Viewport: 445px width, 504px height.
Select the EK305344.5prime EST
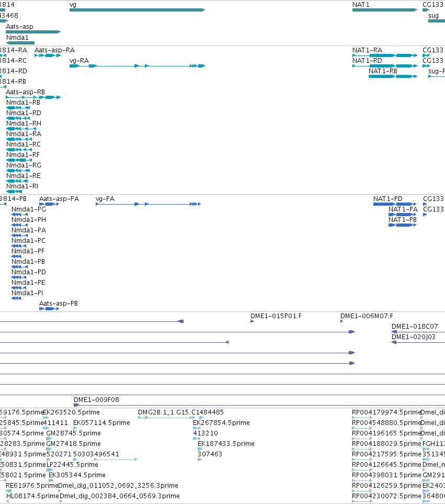coord(51,480)
